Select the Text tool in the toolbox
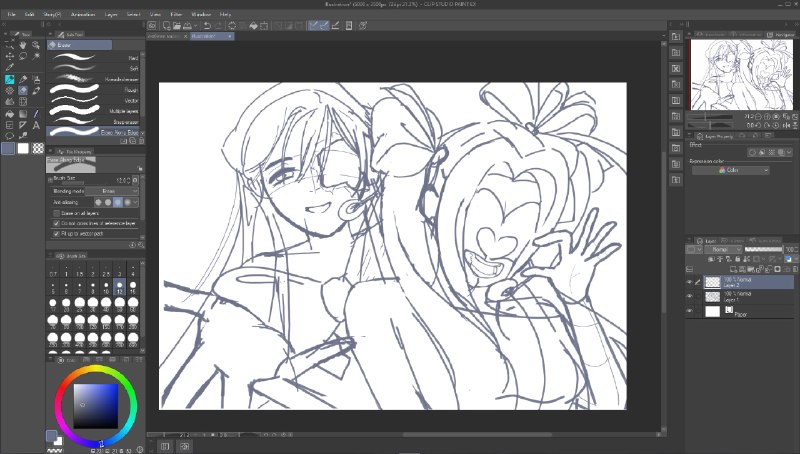This screenshot has width=800, height=454. 36,125
